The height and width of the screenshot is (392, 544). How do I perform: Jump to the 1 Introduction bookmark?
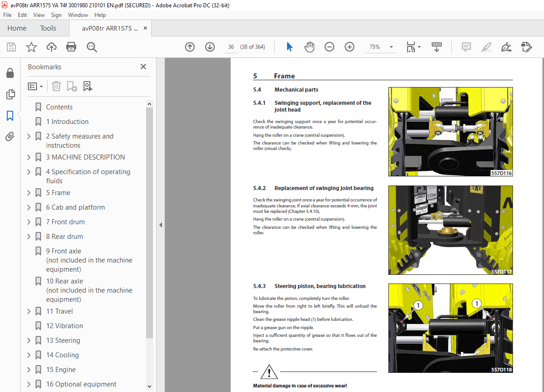click(x=67, y=122)
